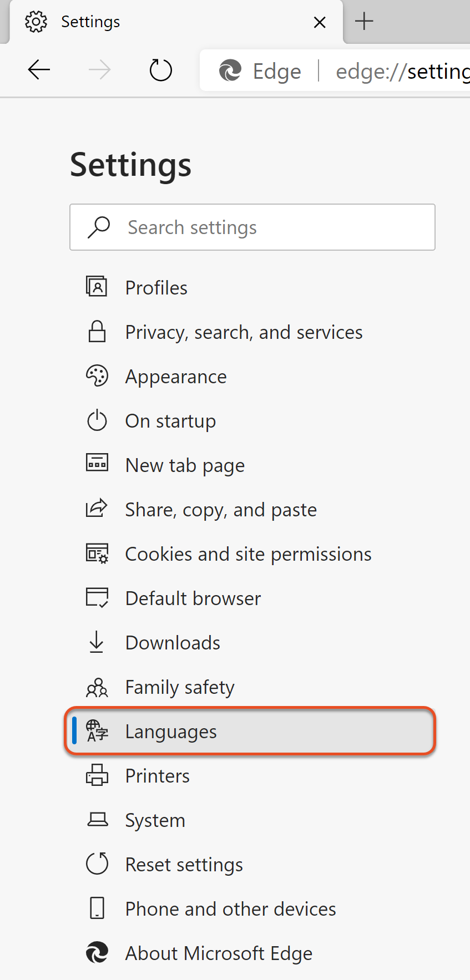Go back using the back arrow
470x980 pixels.
39,70
